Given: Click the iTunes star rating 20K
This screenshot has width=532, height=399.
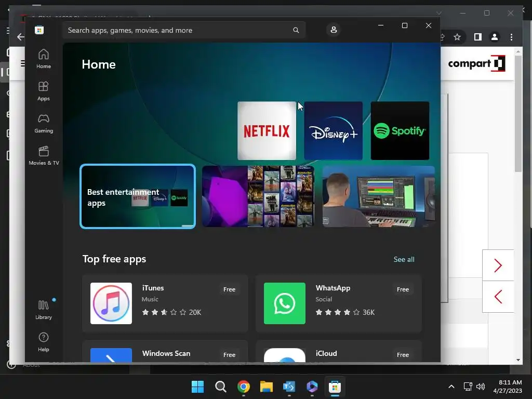Looking at the screenshot, I should [171, 312].
